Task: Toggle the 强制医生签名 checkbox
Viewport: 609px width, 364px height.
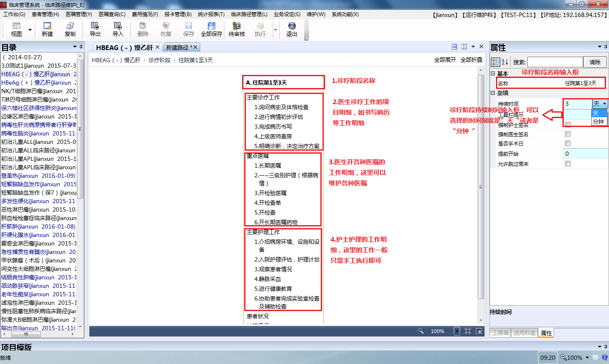Action: (568, 134)
